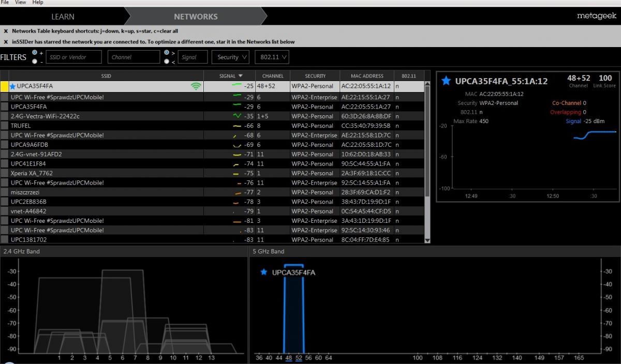Select the 2.4G-vnet-91AFD2 network row
The height and width of the screenshot is (364, 621).
tap(212, 154)
